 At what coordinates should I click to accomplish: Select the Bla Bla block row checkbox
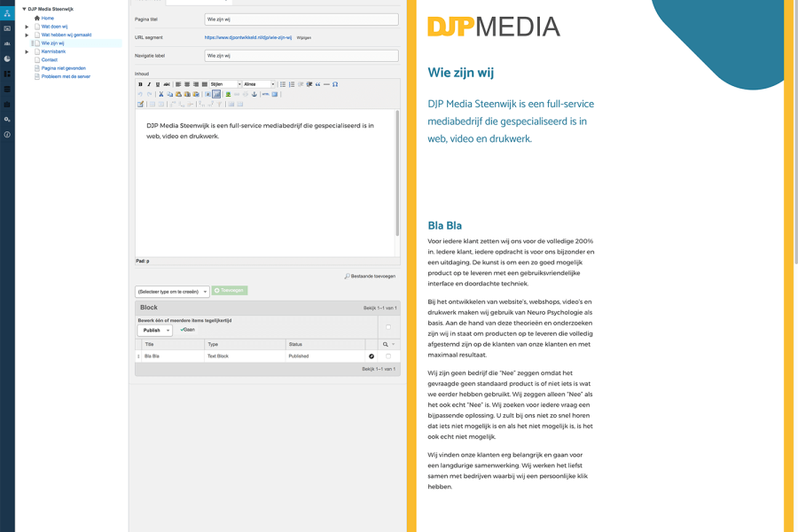tap(388, 356)
